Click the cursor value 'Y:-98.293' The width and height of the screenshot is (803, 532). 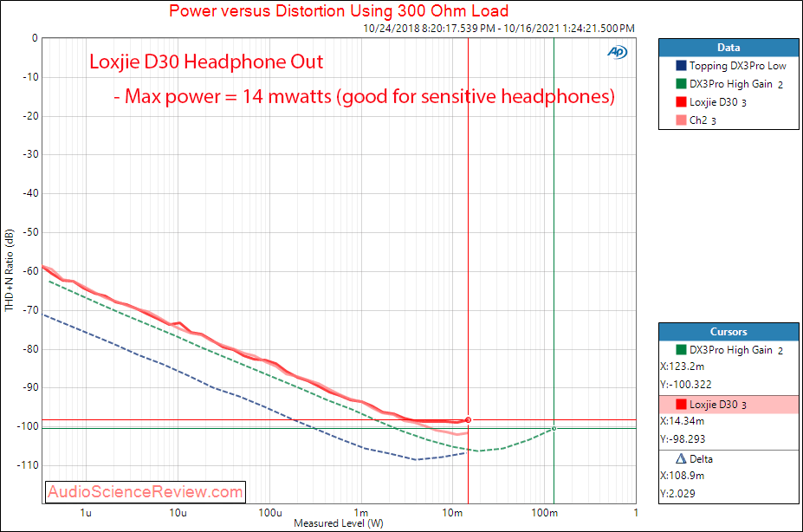tap(683, 439)
